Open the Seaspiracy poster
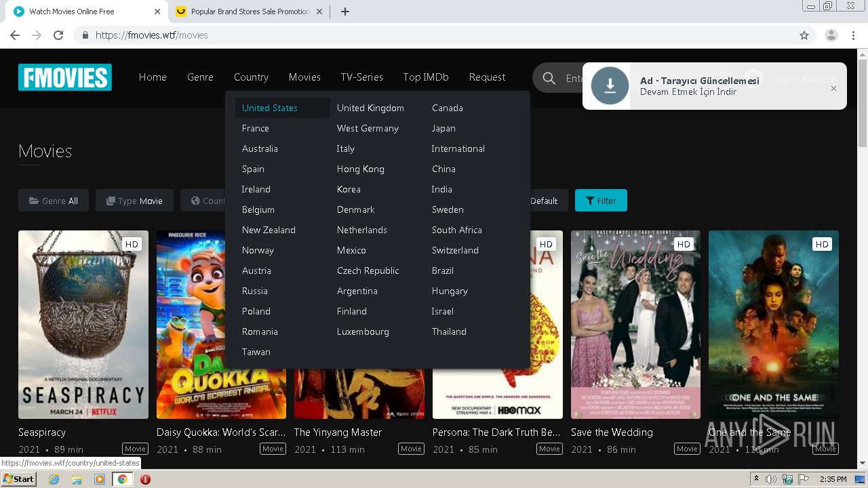The width and height of the screenshot is (868, 488). tap(83, 325)
